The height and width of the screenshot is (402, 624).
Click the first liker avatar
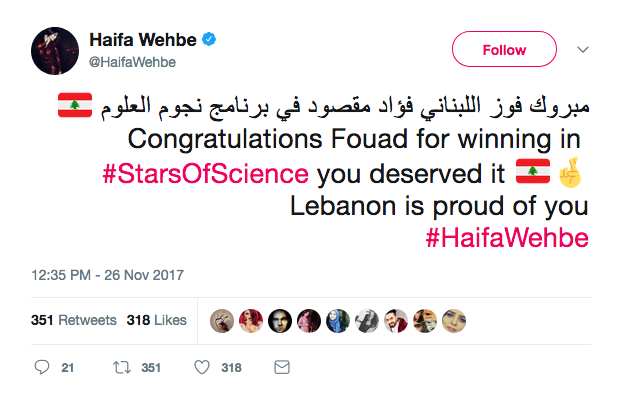pyautogui.click(x=221, y=321)
